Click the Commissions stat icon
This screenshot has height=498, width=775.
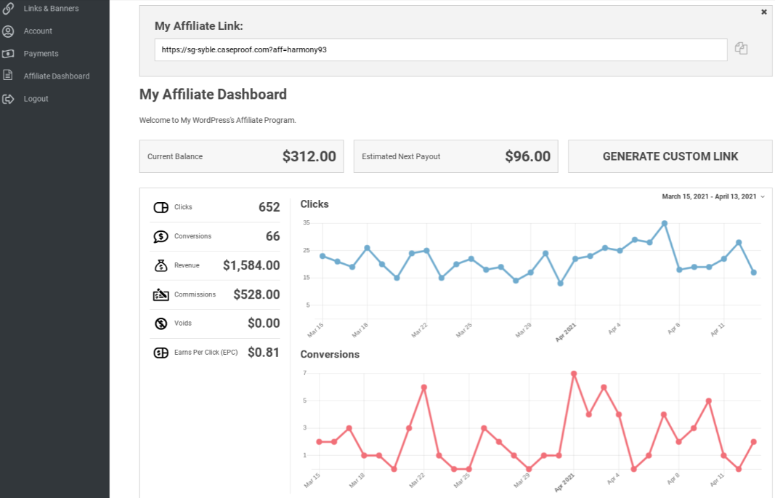(161, 294)
